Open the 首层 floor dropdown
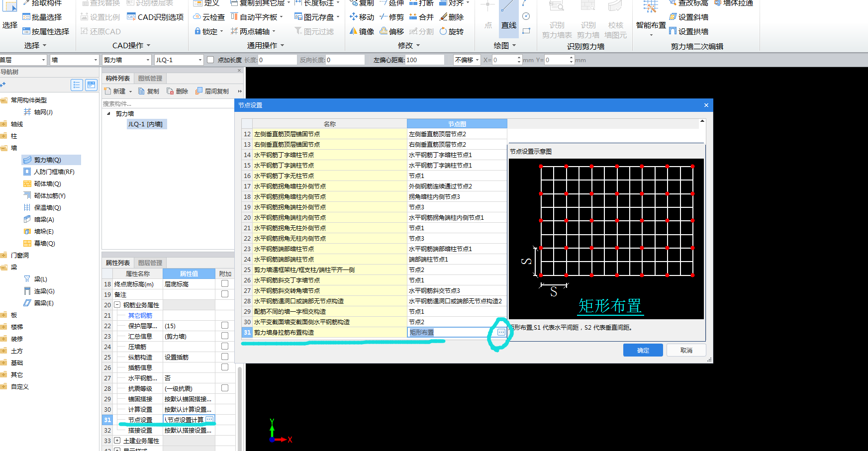Image resolution: width=868 pixels, height=451 pixels. (23, 60)
